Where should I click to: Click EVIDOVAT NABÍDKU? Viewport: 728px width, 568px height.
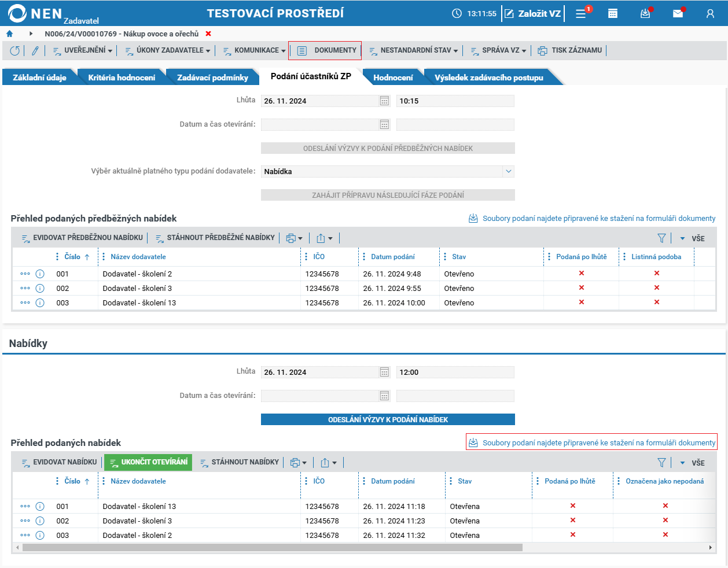[59, 462]
